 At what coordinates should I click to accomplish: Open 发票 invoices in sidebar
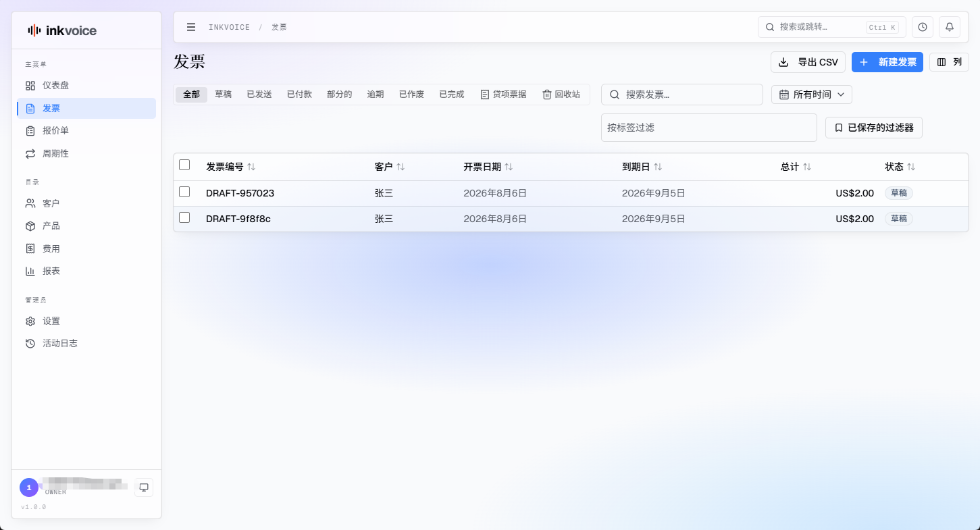86,108
